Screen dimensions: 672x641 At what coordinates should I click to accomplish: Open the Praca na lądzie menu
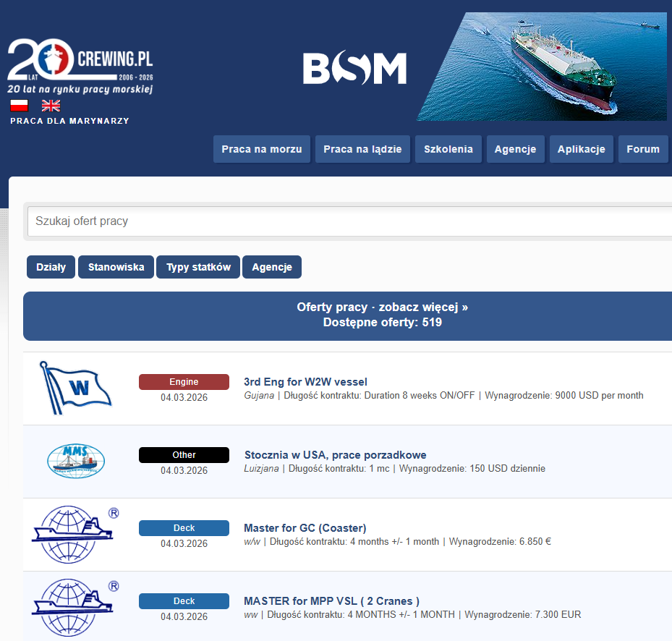[x=362, y=149]
